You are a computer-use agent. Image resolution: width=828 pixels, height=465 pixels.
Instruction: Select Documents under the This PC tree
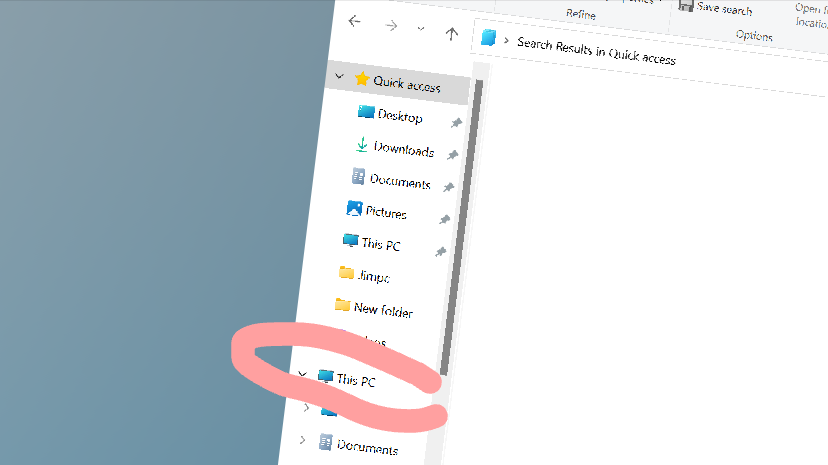[367, 447]
